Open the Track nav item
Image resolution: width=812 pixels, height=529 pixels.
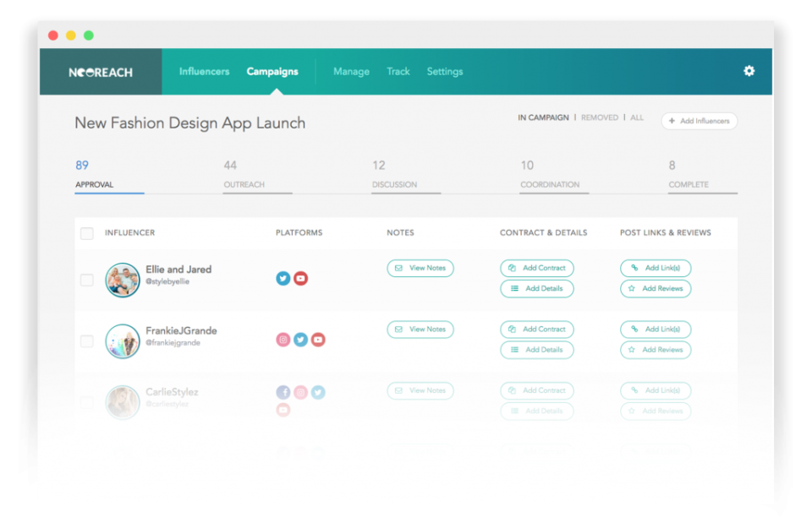[398, 72]
